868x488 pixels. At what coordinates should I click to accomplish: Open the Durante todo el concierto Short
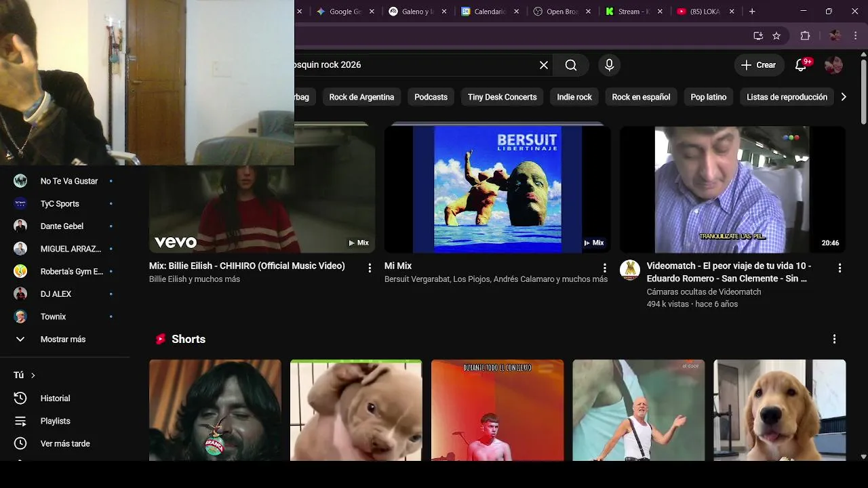pyautogui.click(x=497, y=410)
